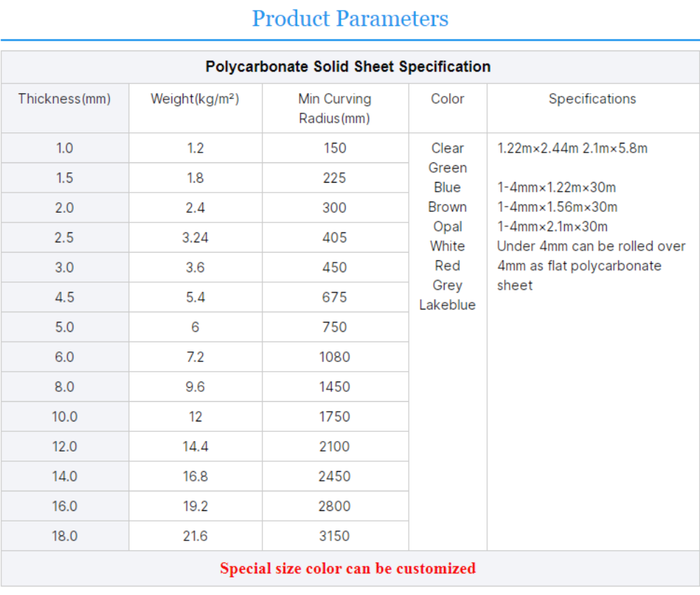Select the Opal color entry
700x595 pixels.
click(x=447, y=227)
